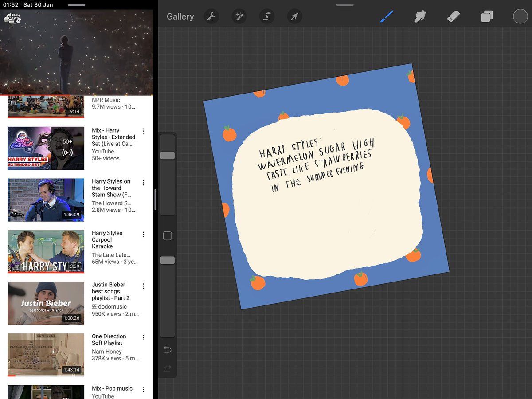Open the Procreate Actions wrench menu
The image size is (532, 399).
pyautogui.click(x=211, y=17)
